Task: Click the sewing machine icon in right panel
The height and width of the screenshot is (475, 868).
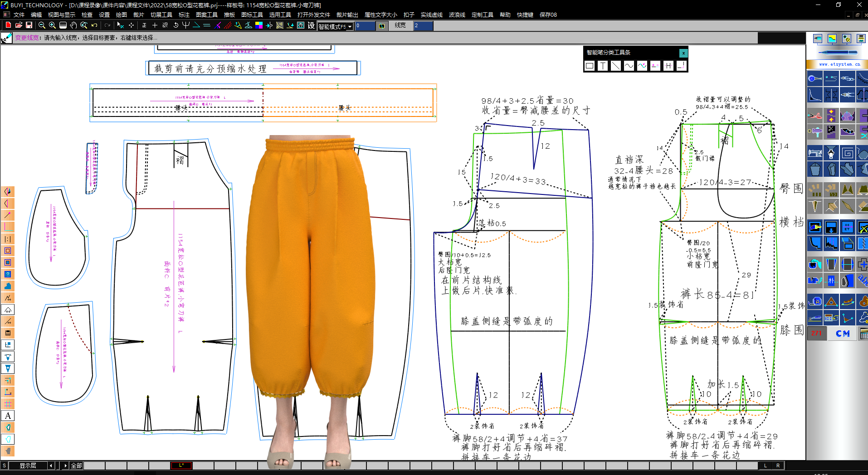Action: 815,153
